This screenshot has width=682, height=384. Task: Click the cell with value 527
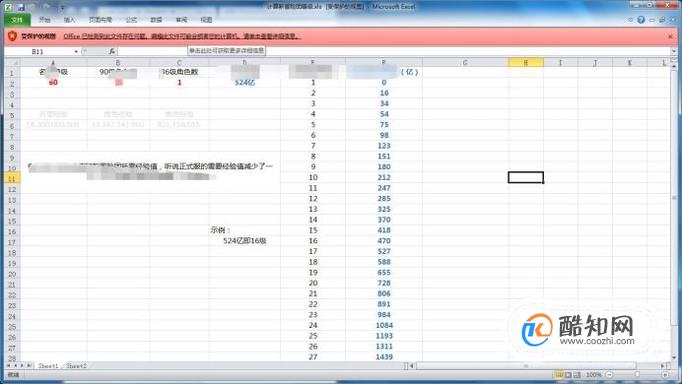pyautogui.click(x=384, y=251)
